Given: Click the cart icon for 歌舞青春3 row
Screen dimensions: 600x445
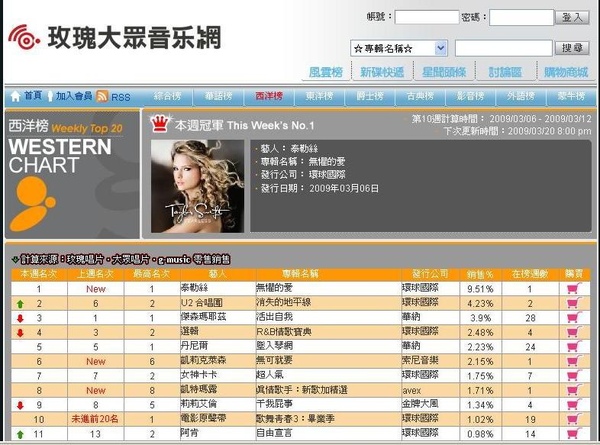Looking at the screenshot, I should 574,419.
